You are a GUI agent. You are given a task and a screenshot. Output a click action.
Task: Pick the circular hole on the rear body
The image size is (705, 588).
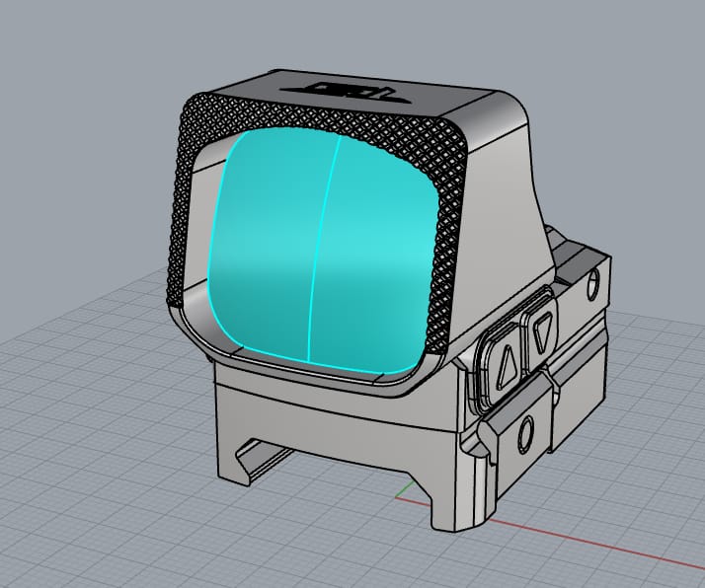pyautogui.click(x=593, y=284)
